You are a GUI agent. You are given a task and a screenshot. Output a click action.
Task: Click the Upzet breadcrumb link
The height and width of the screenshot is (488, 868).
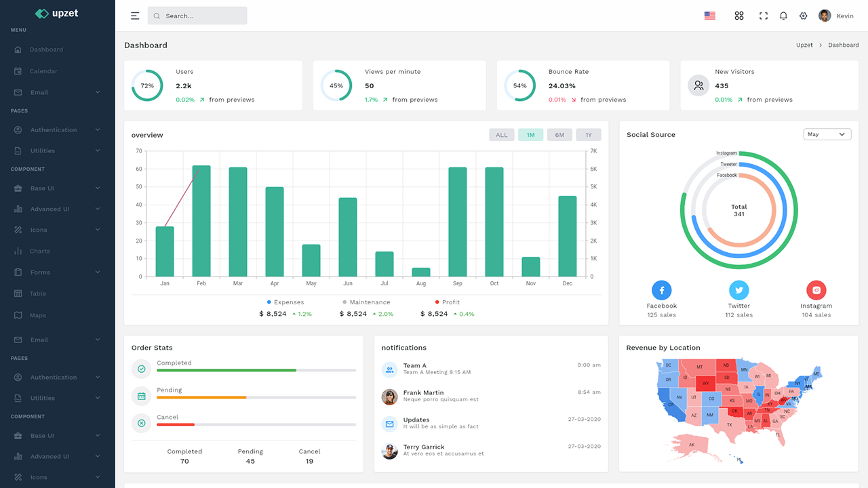click(804, 45)
